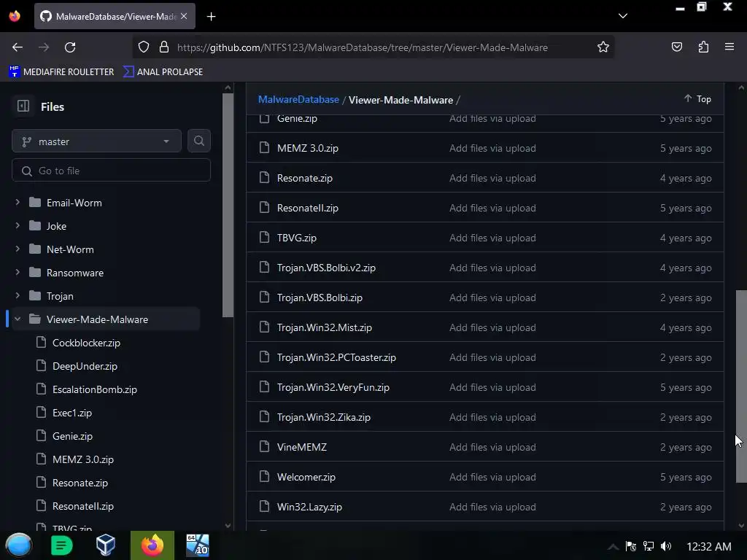Select Resonate.zip in the sidebar tree
Viewport: 747px width, 560px height.
tap(80, 483)
